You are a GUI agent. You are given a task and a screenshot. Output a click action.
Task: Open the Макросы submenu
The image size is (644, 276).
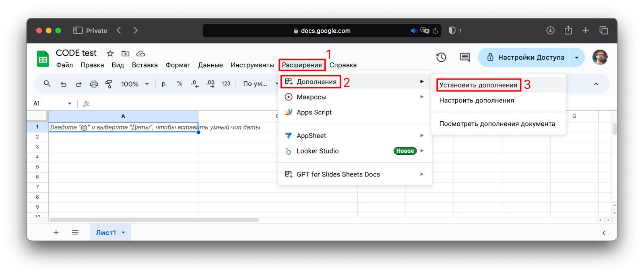point(355,97)
